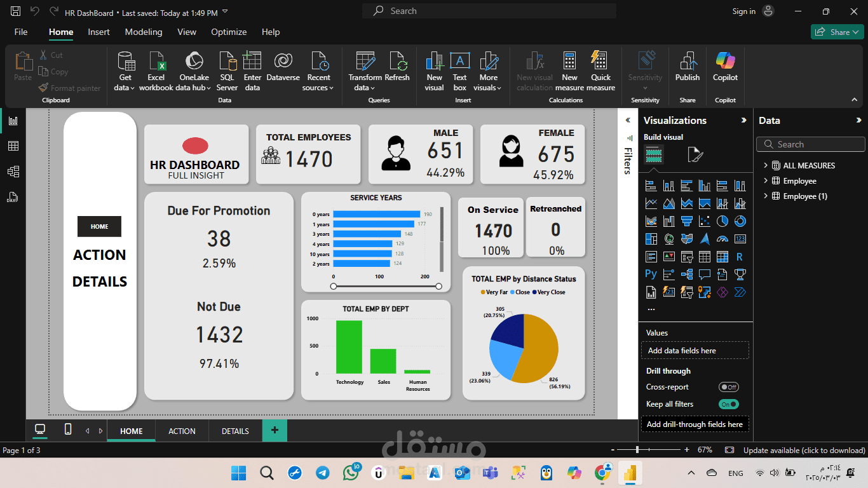Expand the Employee (1) table
868x488 pixels.
coord(765,196)
